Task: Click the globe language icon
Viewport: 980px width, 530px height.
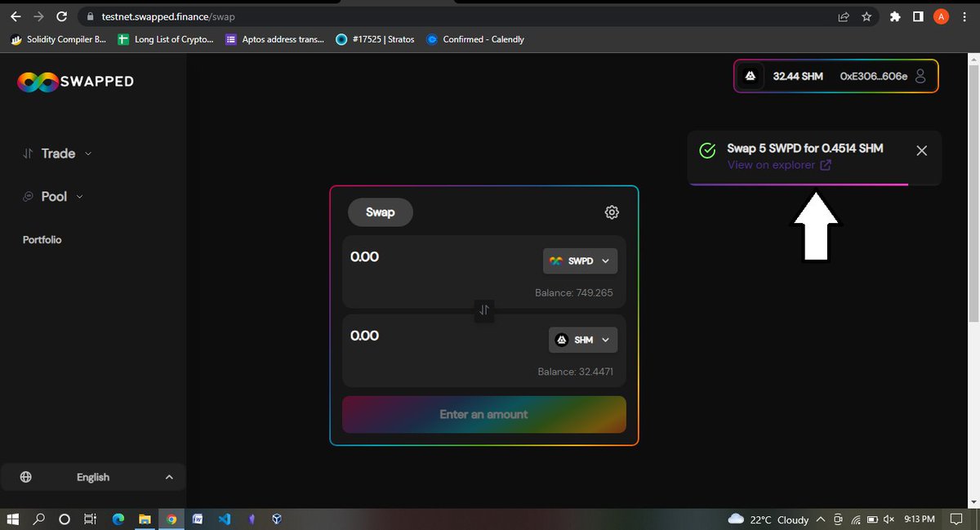Action: pyautogui.click(x=26, y=477)
